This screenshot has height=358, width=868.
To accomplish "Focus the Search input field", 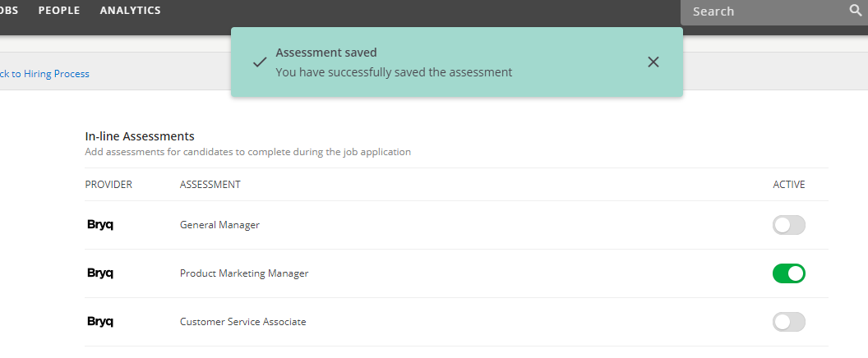I will point(760,11).
